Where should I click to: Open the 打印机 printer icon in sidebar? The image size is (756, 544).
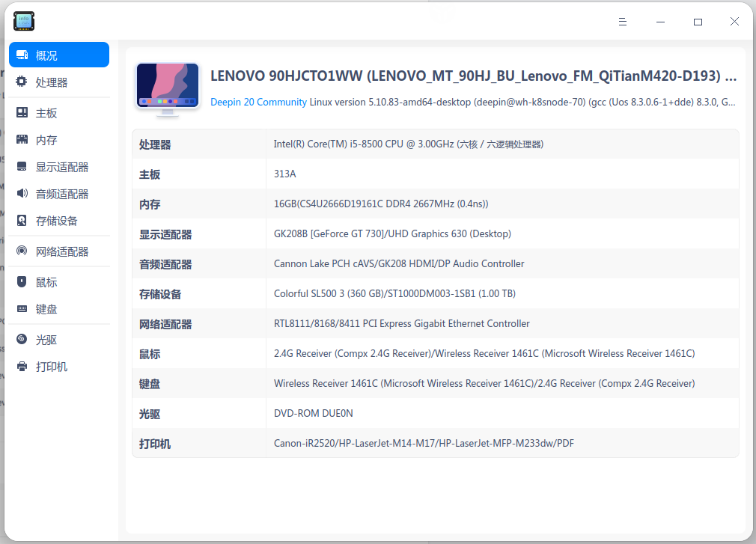click(x=22, y=366)
